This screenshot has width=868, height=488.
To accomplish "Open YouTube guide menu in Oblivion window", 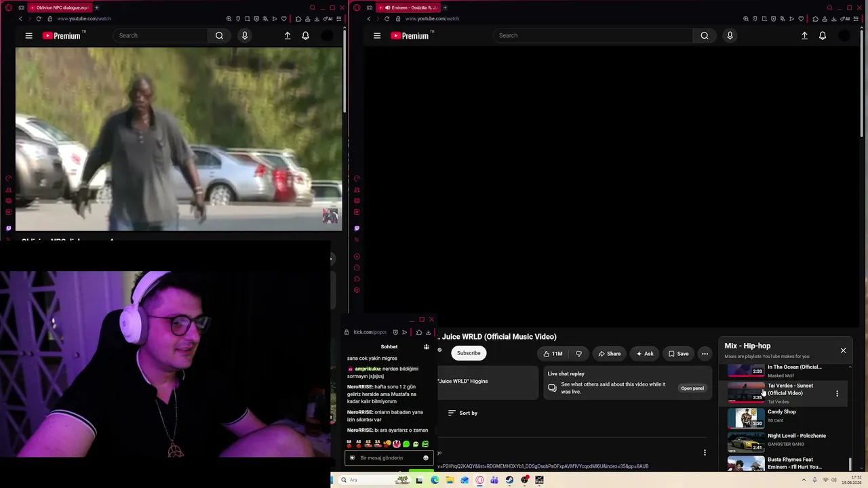I will tap(28, 36).
